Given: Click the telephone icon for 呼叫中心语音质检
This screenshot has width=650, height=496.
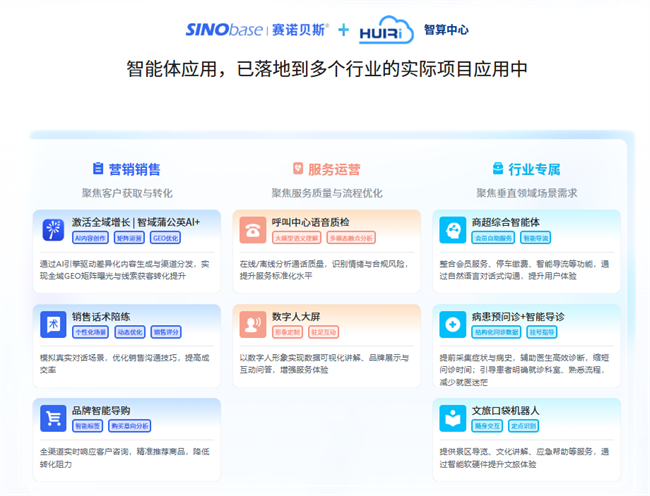Looking at the screenshot, I should pyautogui.click(x=252, y=230).
